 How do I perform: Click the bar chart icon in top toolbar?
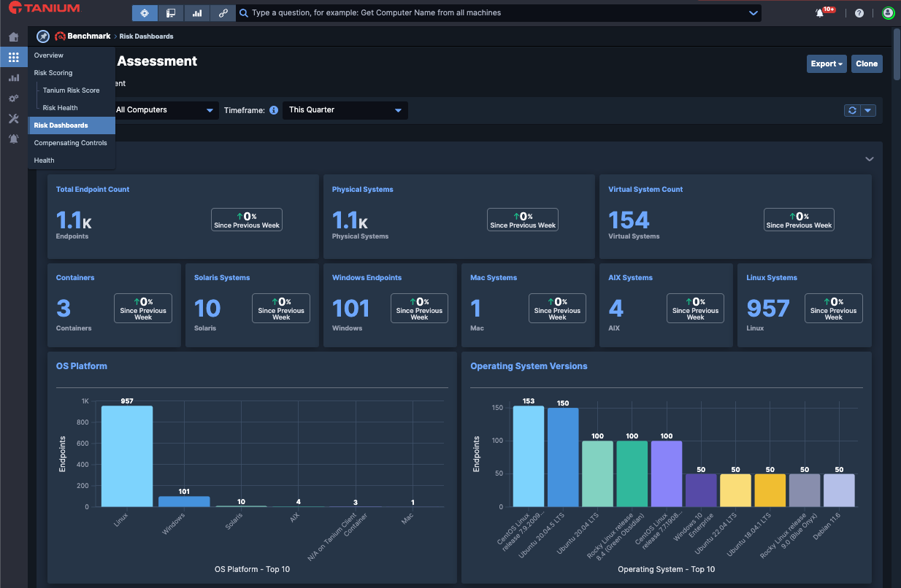pos(196,13)
